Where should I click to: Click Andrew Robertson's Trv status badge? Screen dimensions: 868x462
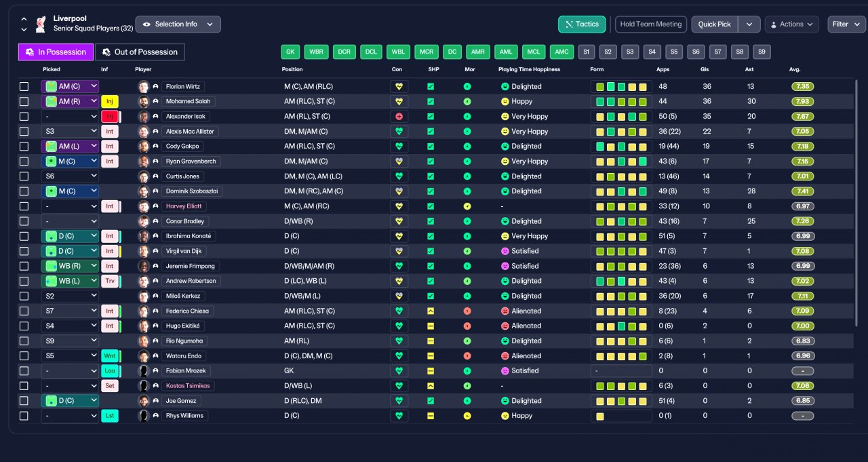point(110,281)
